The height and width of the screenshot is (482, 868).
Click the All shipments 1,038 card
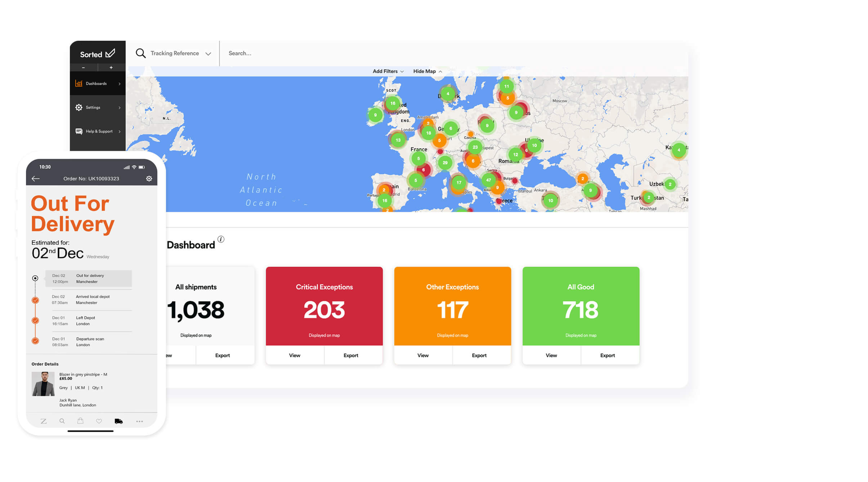[x=210, y=306]
